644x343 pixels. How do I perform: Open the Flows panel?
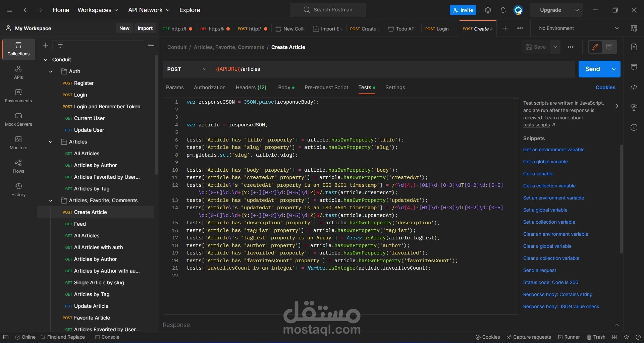(x=18, y=167)
